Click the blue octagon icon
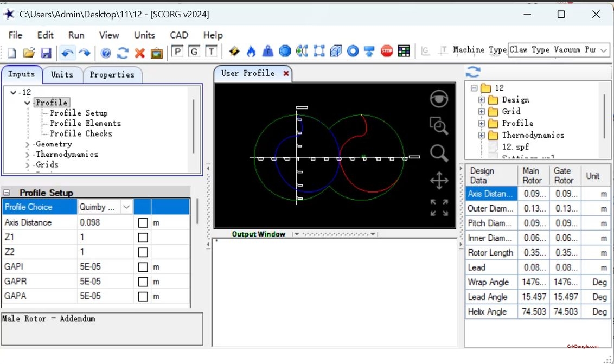 [285, 51]
